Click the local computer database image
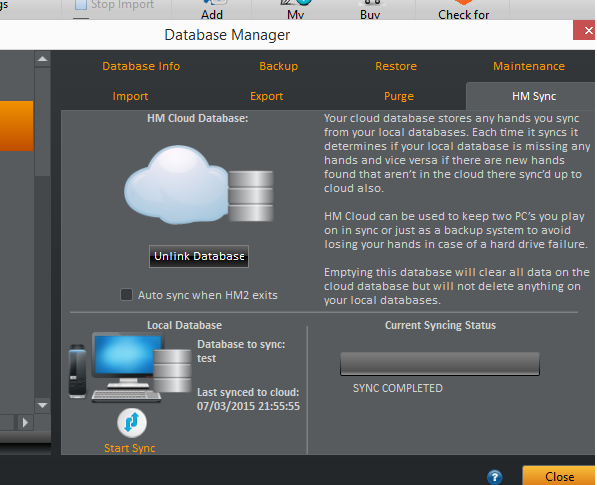 (x=130, y=367)
